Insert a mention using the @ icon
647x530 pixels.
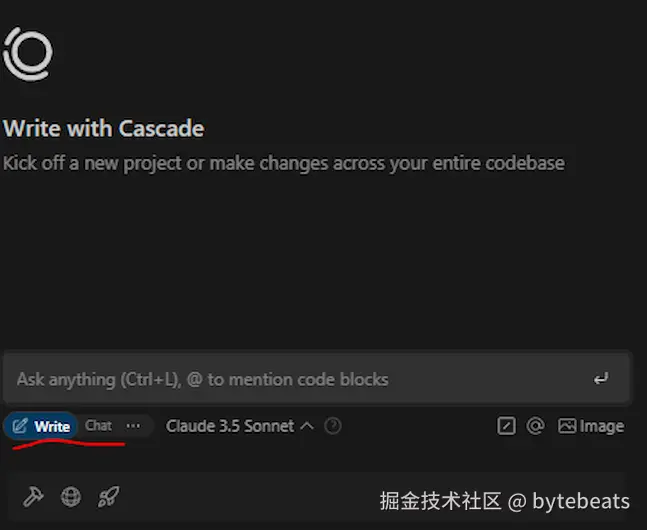[535, 426]
